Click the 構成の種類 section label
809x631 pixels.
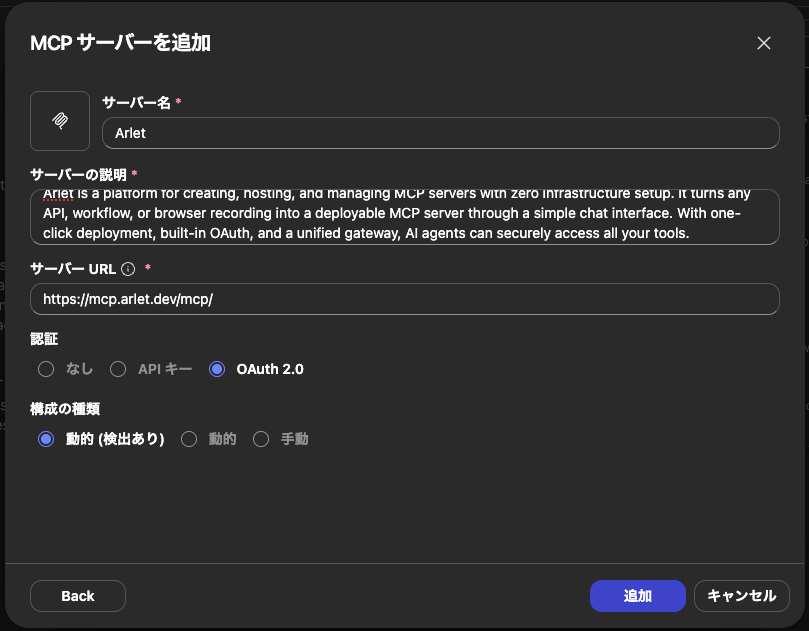[65, 409]
